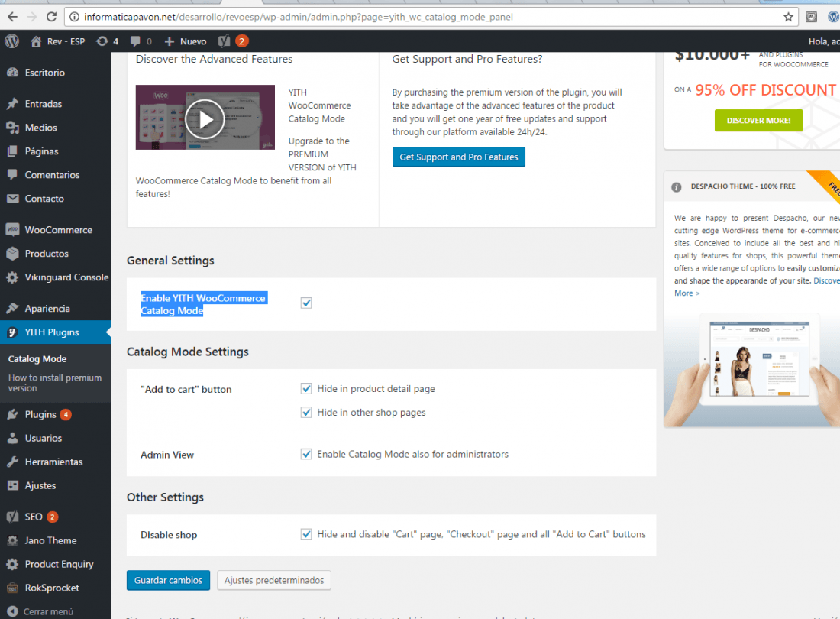Screen dimensions: 840x619
Task: Open How to install premium version
Action: click(55, 383)
